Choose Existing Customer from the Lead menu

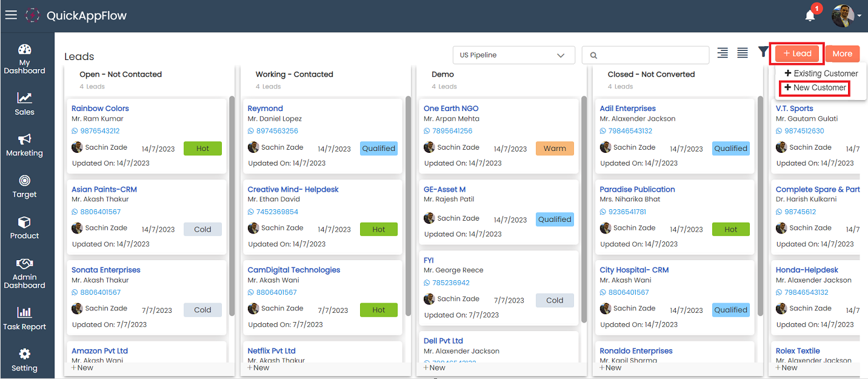tap(821, 73)
